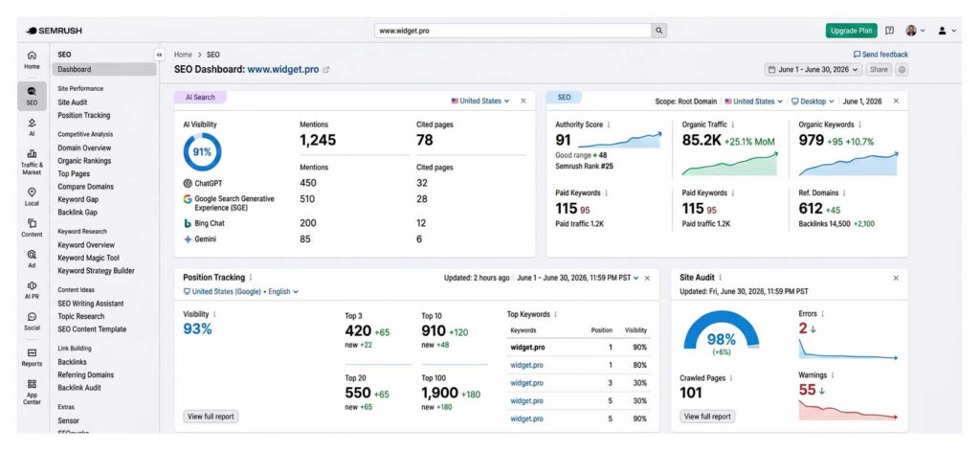Open external link icon beside www.widget.pro
Screen dimensions: 980x452
point(325,70)
